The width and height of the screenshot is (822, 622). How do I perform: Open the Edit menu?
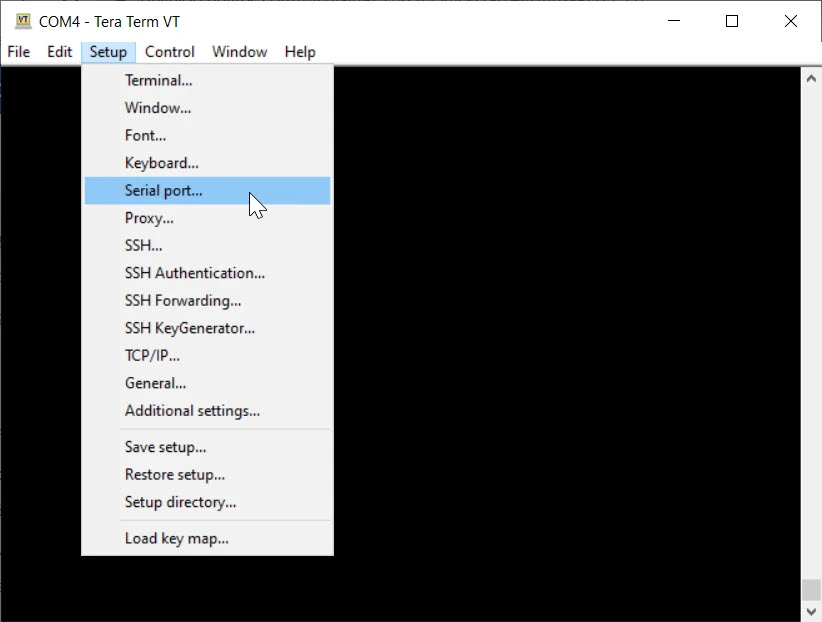coord(59,52)
